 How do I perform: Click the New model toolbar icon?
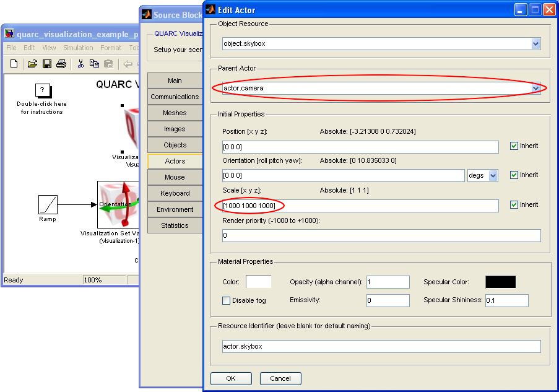pyautogui.click(x=14, y=64)
